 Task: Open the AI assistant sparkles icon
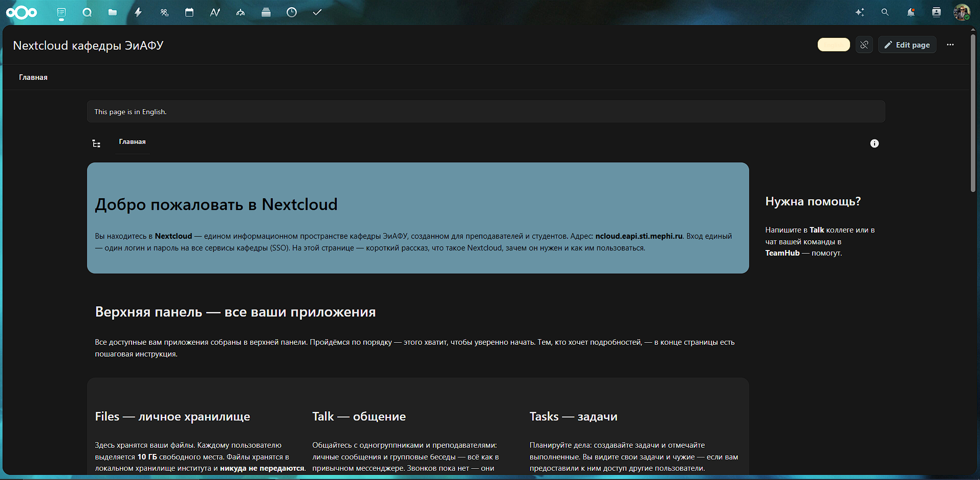860,12
